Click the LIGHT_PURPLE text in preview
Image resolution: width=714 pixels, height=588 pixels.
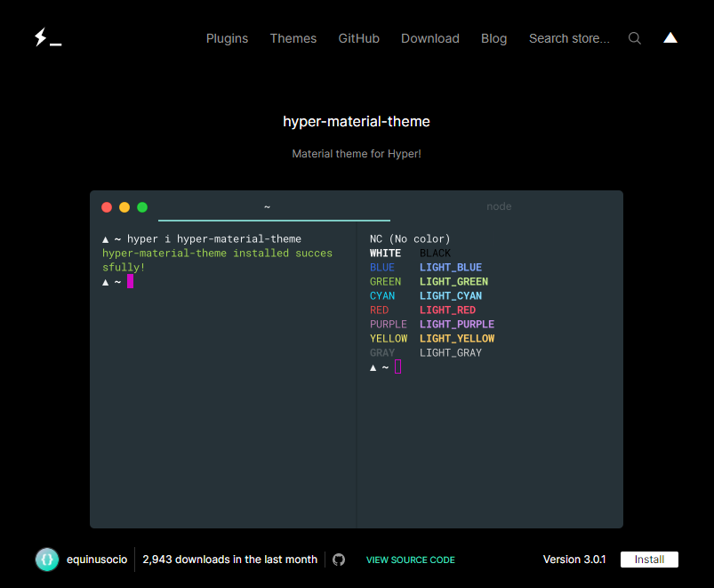(x=457, y=325)
